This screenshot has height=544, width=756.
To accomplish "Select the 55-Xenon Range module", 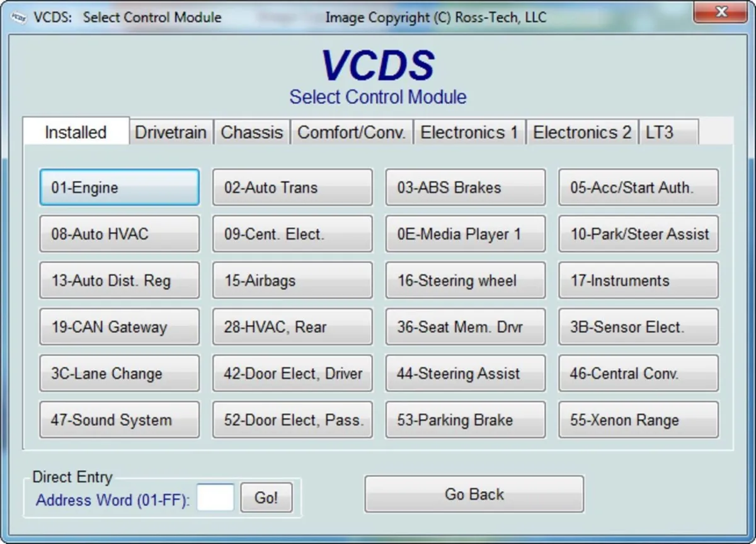I will (x=638, y=420).
